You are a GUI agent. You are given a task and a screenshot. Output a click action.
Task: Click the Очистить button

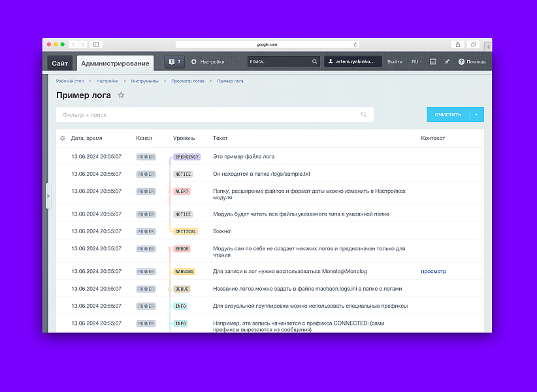point(448,115)
